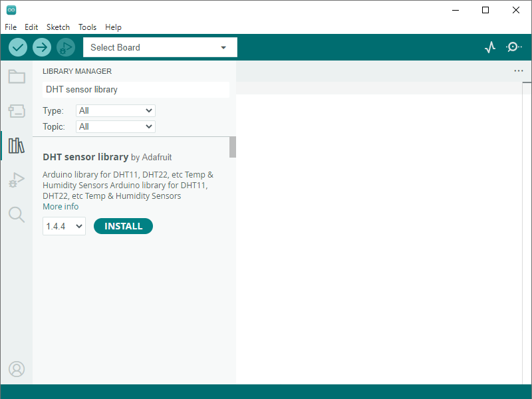
Task: Open the Type filter dropdown
Action: click(116, 110)
